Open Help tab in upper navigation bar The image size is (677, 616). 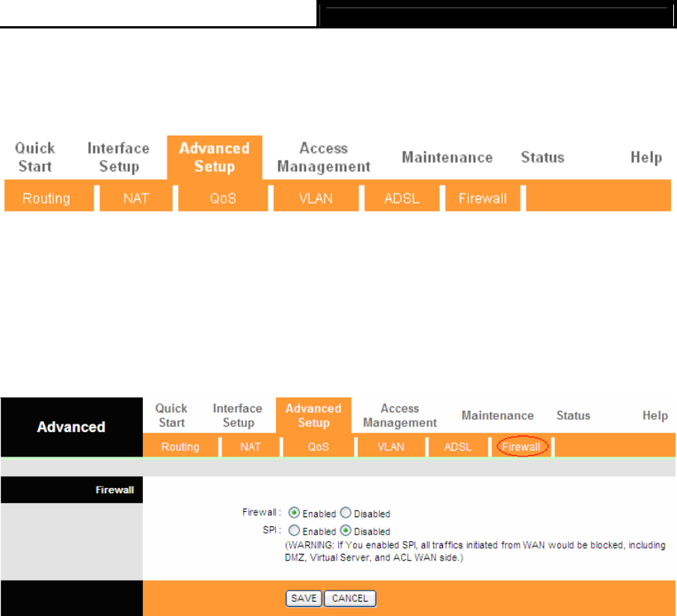[646, 157]
